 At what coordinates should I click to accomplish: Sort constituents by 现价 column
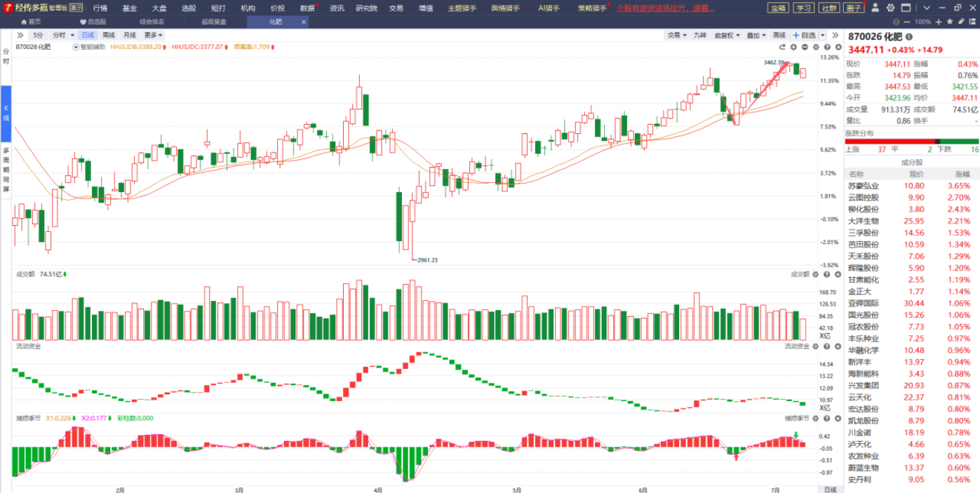(917, 174)
